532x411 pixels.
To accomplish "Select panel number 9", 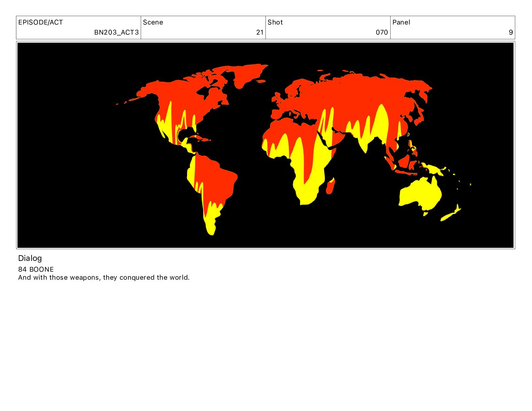I will click(511, 33).
